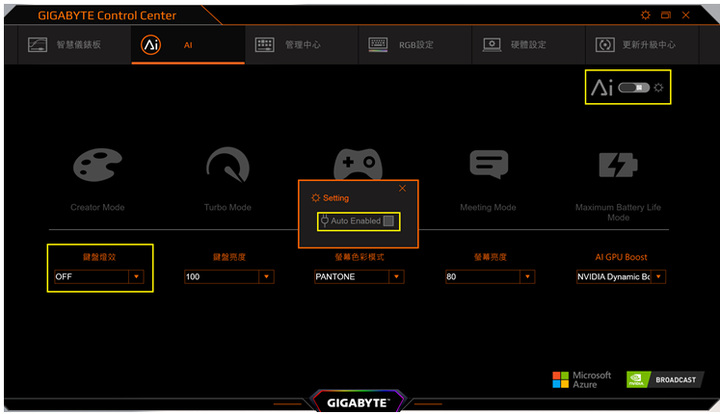Expand the PANTONE color mode dropdown arrow
This screenshot has width=720, height=414.
coord(397,277)
